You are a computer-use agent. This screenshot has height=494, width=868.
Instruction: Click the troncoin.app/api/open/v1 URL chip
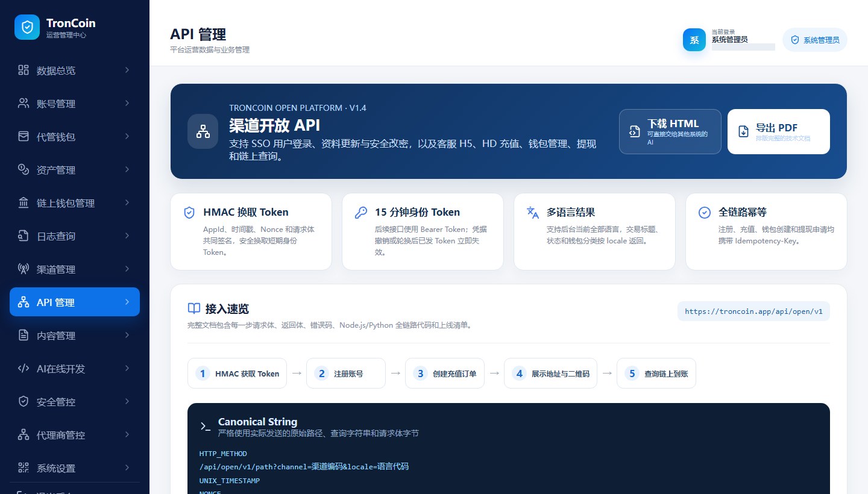click(x=753, y=311)
